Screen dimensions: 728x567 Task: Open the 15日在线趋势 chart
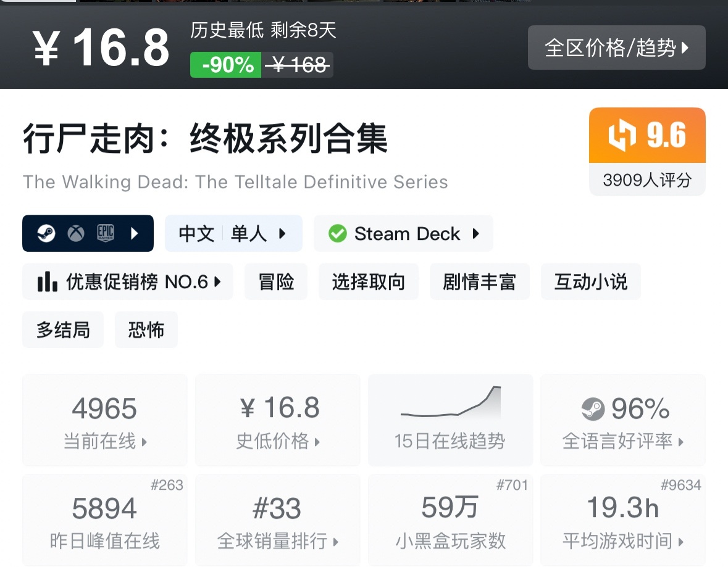tap(450, 420)
